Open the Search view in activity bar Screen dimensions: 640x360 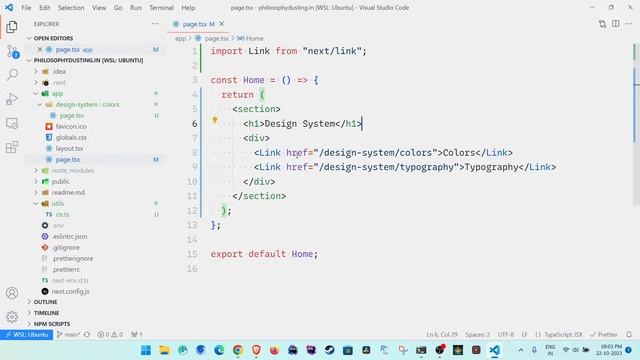[x=12, y=75]
